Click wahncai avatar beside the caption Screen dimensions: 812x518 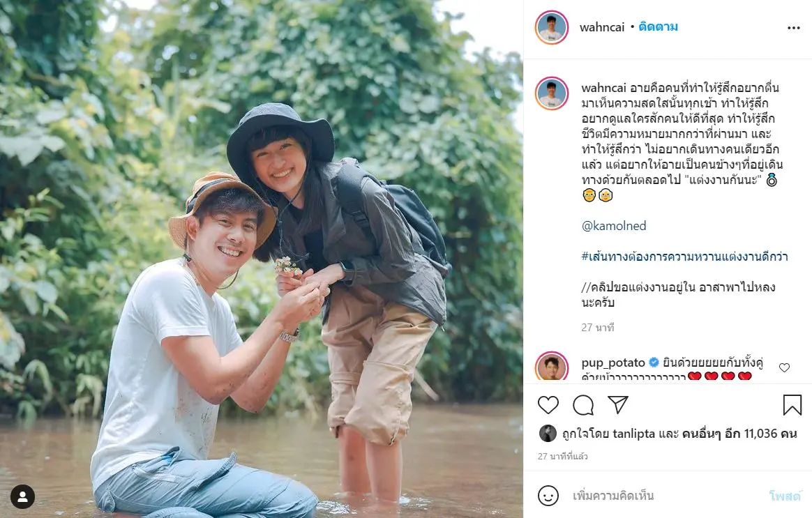pyautogui.click(x=552, y=93)
